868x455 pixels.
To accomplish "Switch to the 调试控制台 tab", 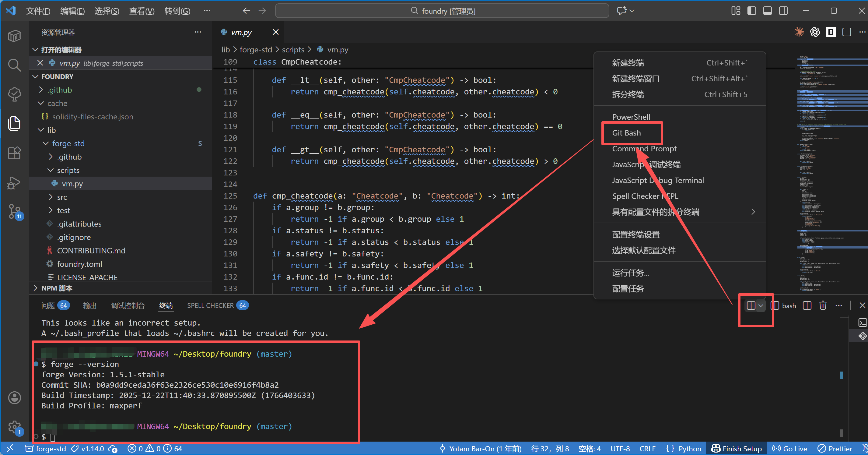I will coord(128,305).
